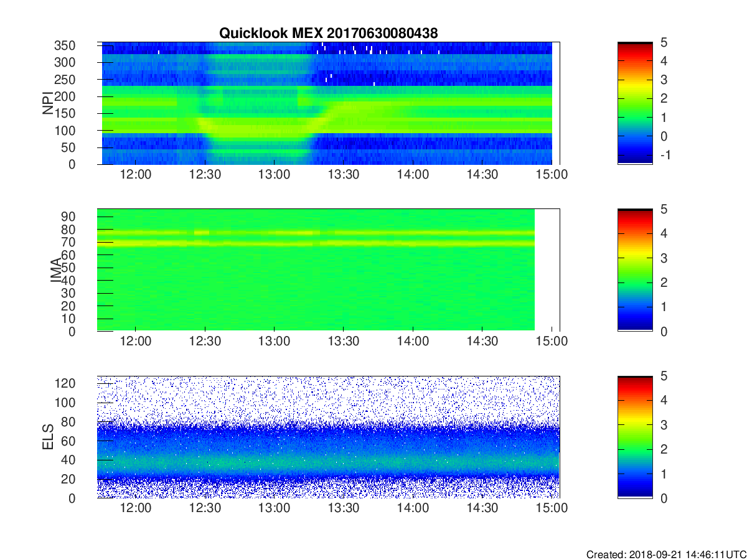
Task: Click '12:00' under the NPI panel
Action: [136, 175]
